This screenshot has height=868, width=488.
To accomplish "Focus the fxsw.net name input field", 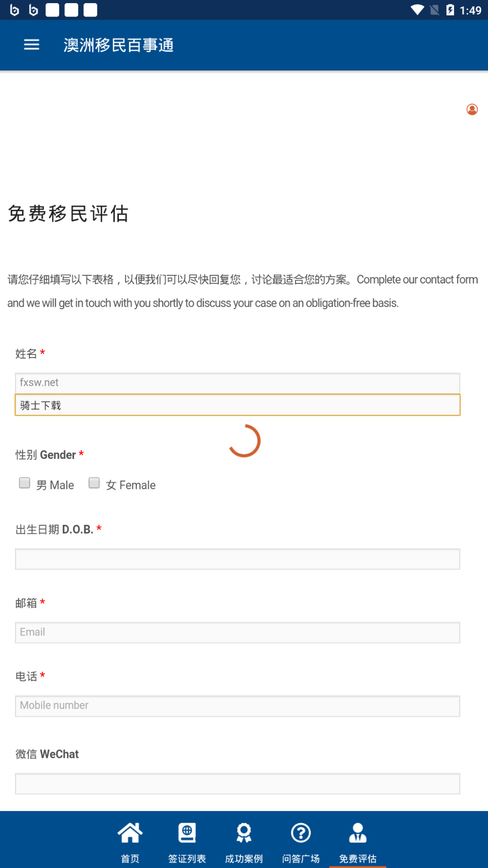I will (x=237, y=383).
